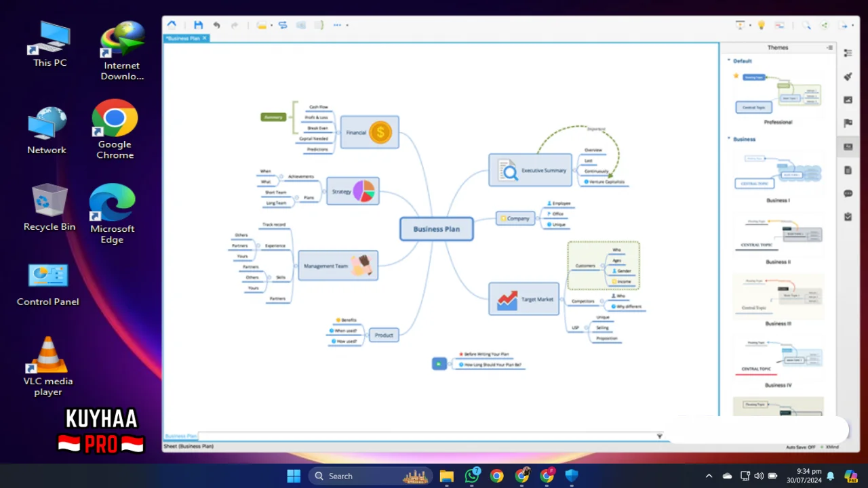
Task: Open File Explorer from taskbar
Action: [446, 476]
